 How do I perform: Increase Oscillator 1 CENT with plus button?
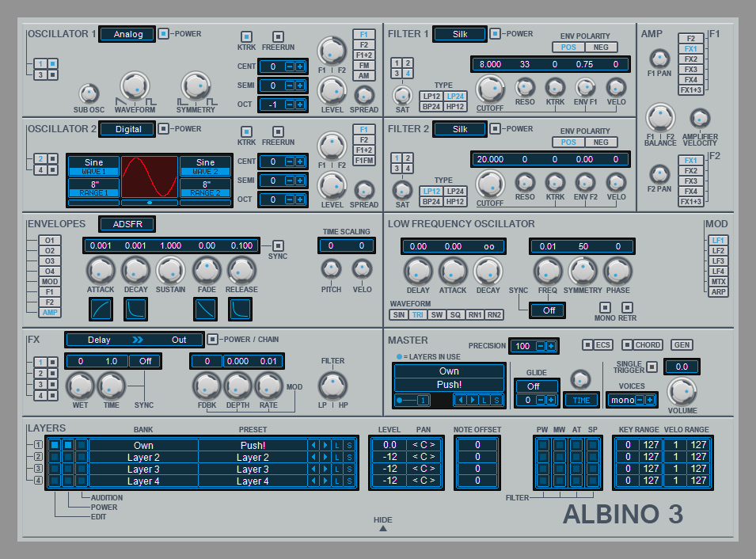point(300,67)
